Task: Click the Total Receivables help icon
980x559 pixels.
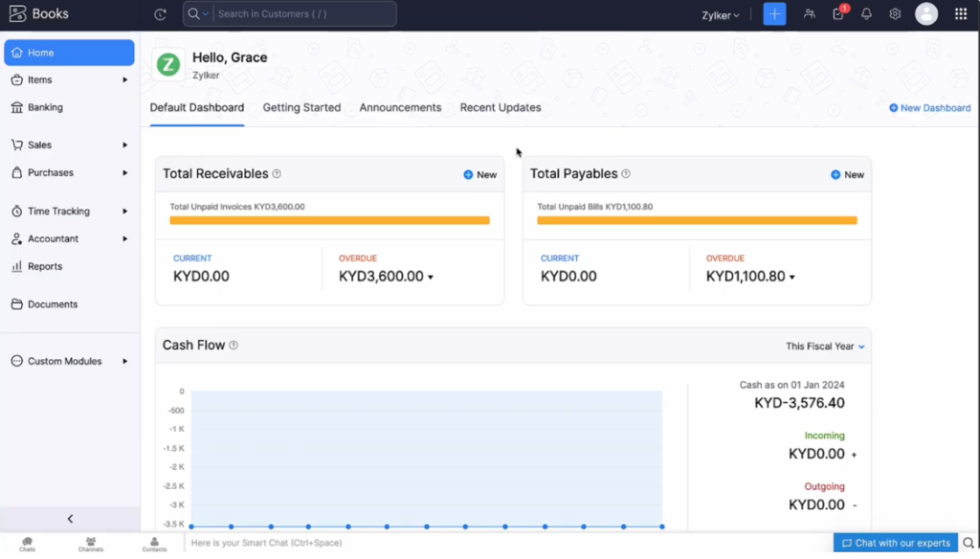Action: coord(277,174)
